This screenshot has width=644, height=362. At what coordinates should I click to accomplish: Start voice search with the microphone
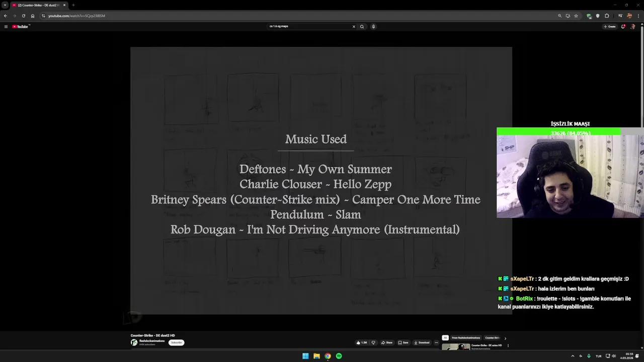pyautogui.click(x=373, y=27)
